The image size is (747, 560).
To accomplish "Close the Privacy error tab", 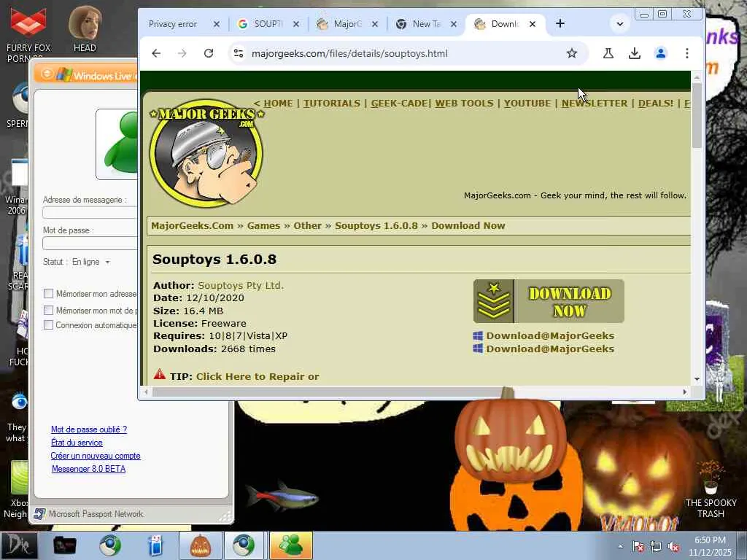I will (216, 24).
